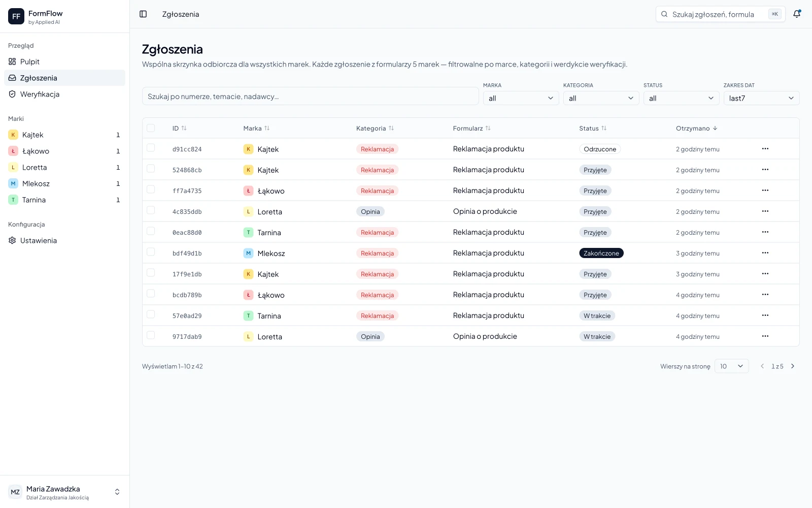This screenshot has height=508, width=812.
Task: Sort by Otrzymano column arrow
Action: pyautogui.click(x=715, y=129)
